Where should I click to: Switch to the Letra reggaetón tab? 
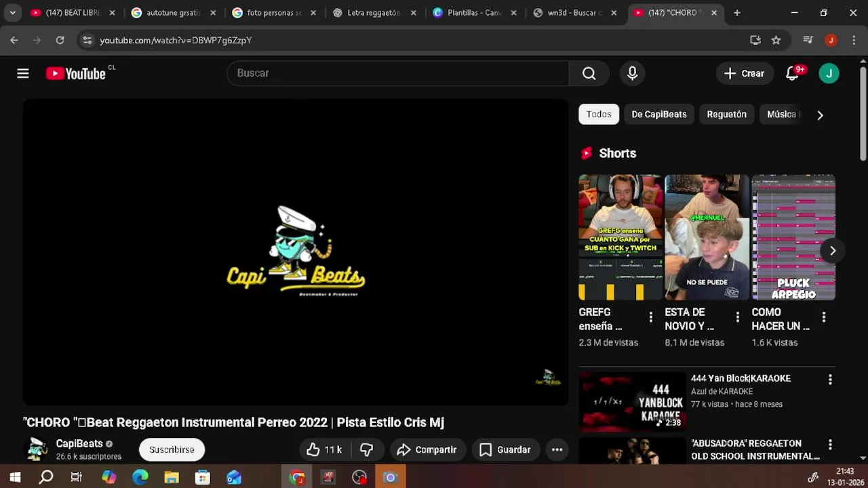(374, 12)
